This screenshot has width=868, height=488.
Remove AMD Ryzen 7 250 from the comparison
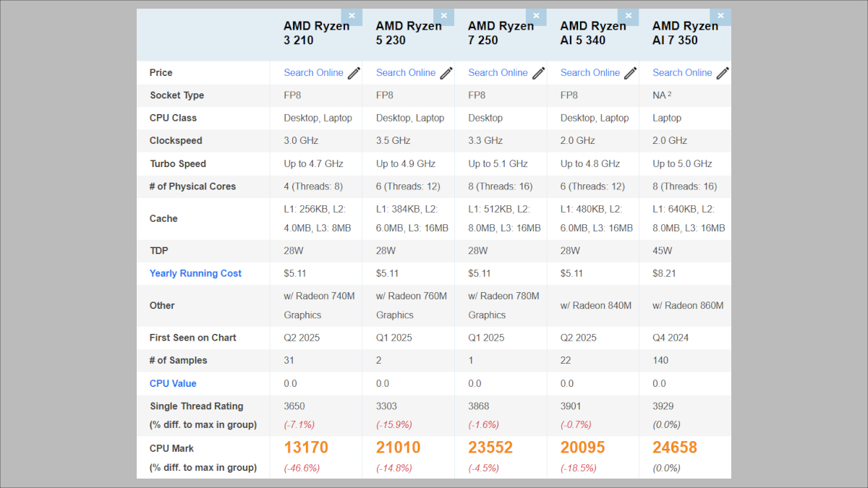tap(536, 15)
